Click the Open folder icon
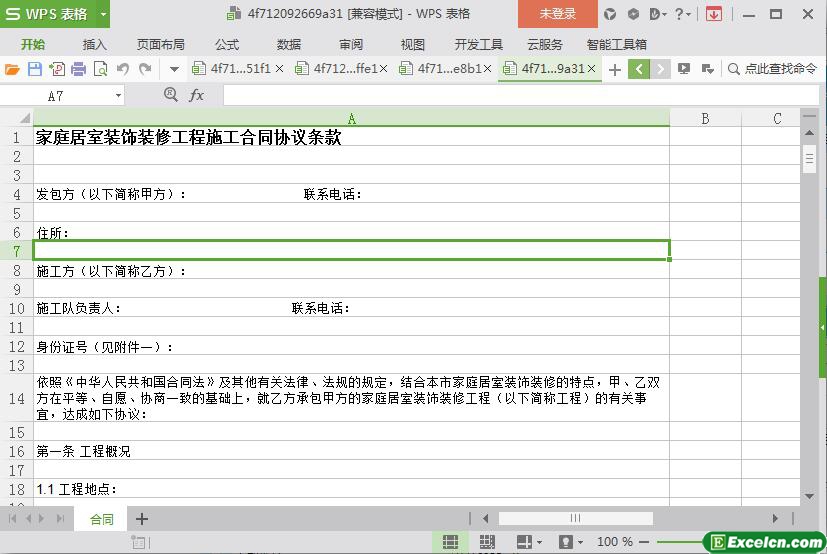The width and height of the screenshot is (827, 554). [x=12, y=69]
